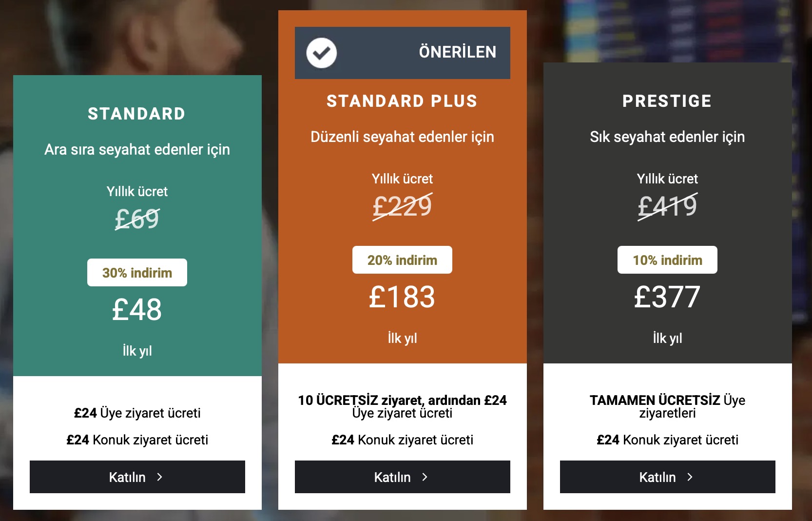Click the "TAMAMEN ÜCRETSİZ Üye ziyaretleri" text
The width and height of the screenshot is (812, 521).
[667, 406]
